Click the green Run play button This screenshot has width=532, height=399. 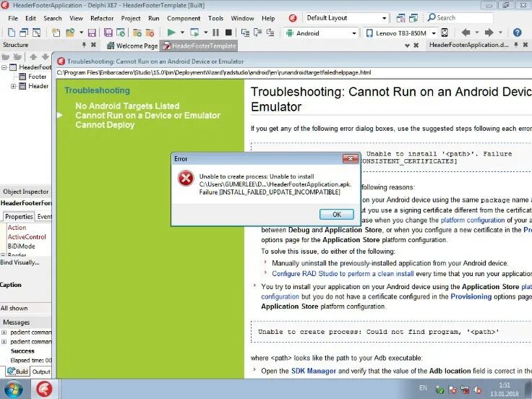click(171, 33)
